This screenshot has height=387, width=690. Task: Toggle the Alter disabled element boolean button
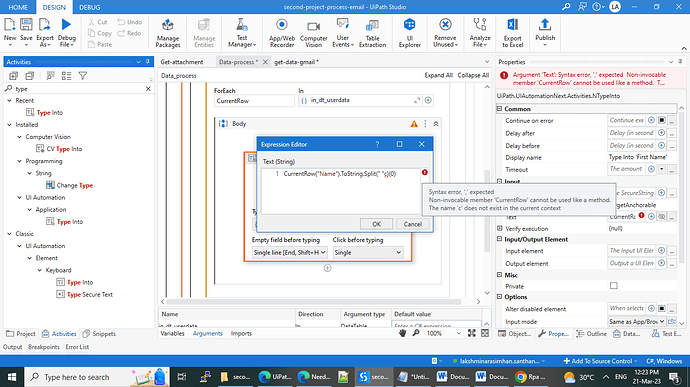tap(661, 309)
